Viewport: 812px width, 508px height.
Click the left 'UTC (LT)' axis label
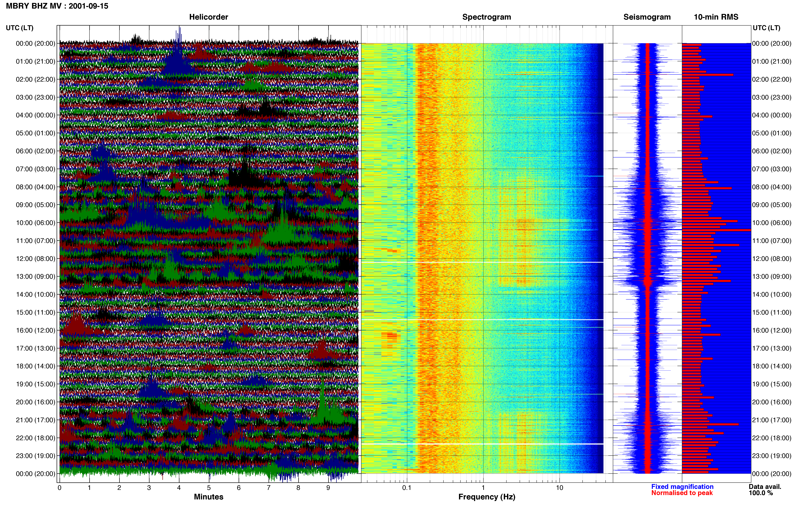click(19, 28)
